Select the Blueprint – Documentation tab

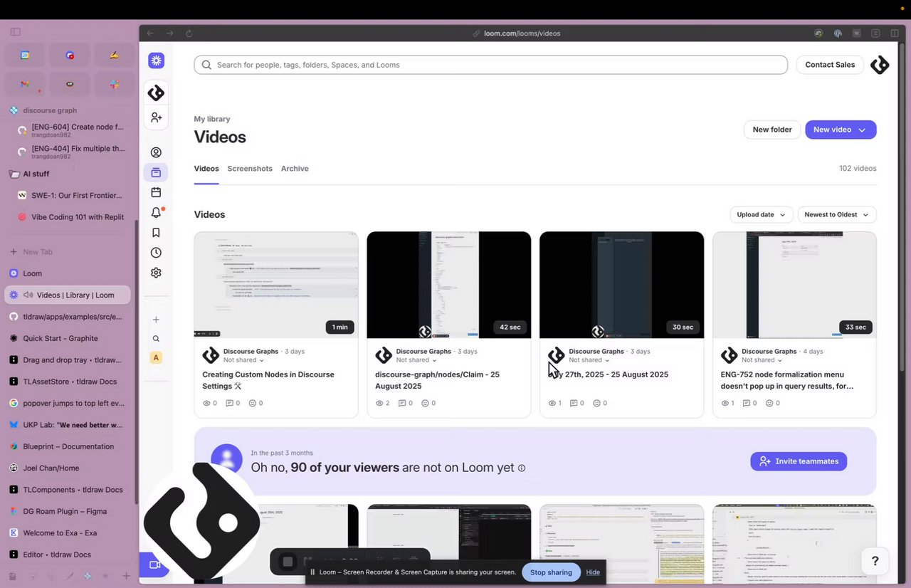(x=68, y=446)
